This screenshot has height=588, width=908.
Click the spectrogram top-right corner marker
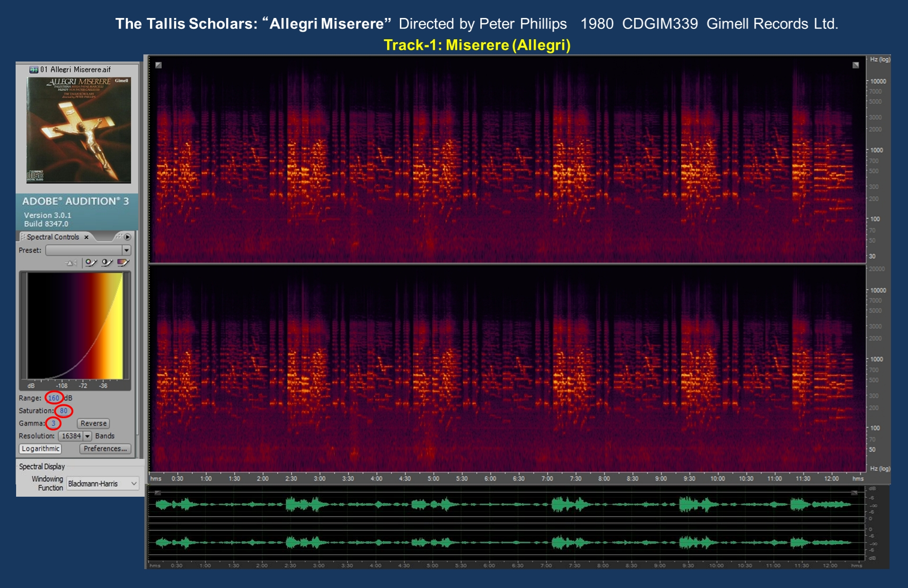point(855,65)
